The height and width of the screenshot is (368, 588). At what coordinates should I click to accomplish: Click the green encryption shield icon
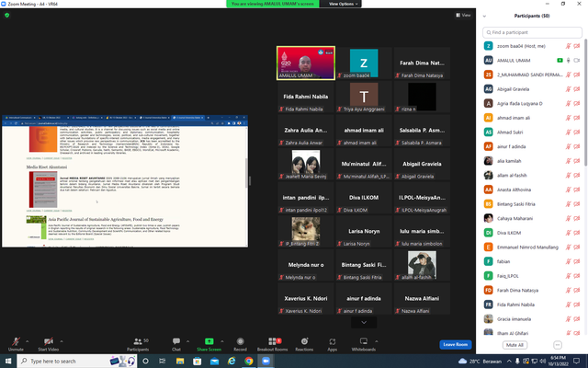pos(6,15)
